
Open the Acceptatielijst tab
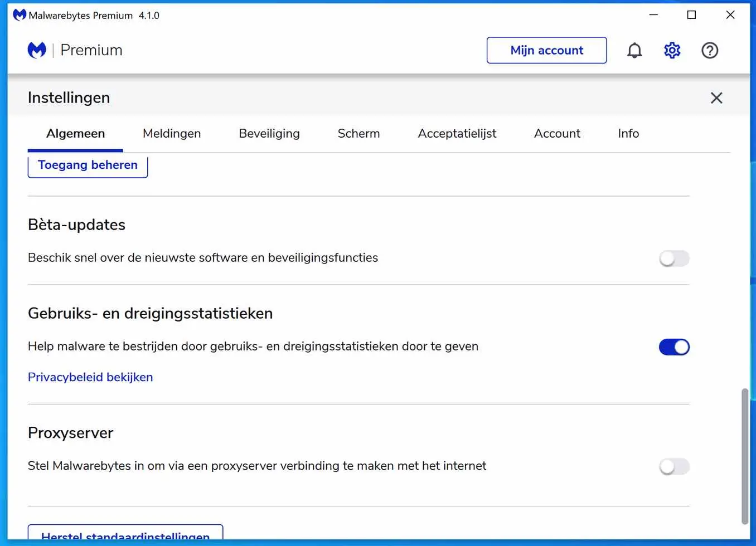(457, 134)
